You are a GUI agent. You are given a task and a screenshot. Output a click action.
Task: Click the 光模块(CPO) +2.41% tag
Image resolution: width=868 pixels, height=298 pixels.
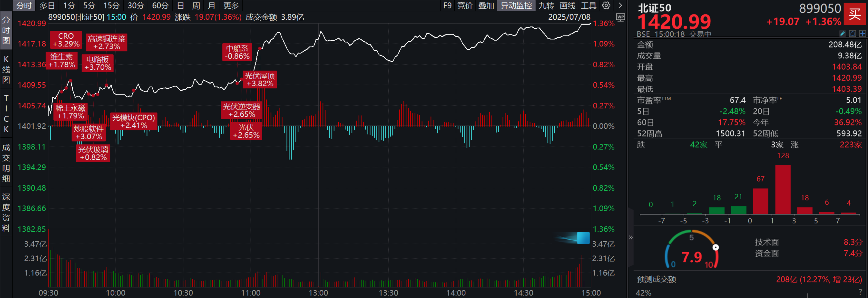click(x=134, y=122)
